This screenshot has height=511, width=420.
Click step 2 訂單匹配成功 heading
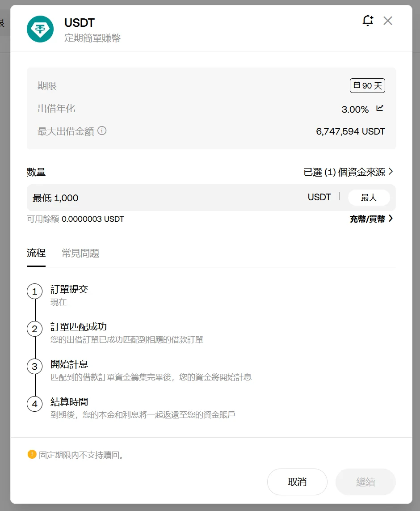(x=79, y=326)
